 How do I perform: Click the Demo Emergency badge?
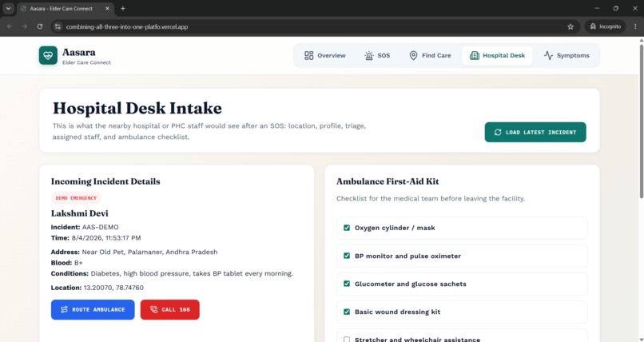pos(76,198)
